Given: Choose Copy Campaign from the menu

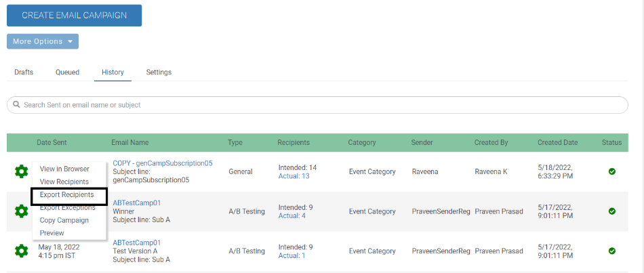Looking at the screenshot, I should point(64,220).
